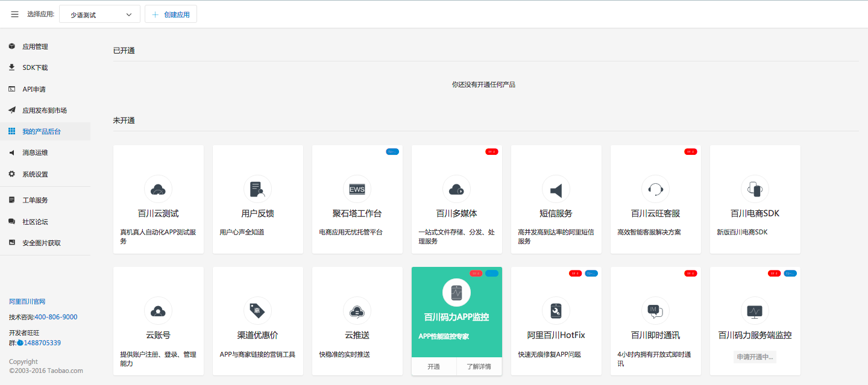Open the 少语测试 application dropdown
The height and width of the screenshot is (385, 868).
point(100,14)
